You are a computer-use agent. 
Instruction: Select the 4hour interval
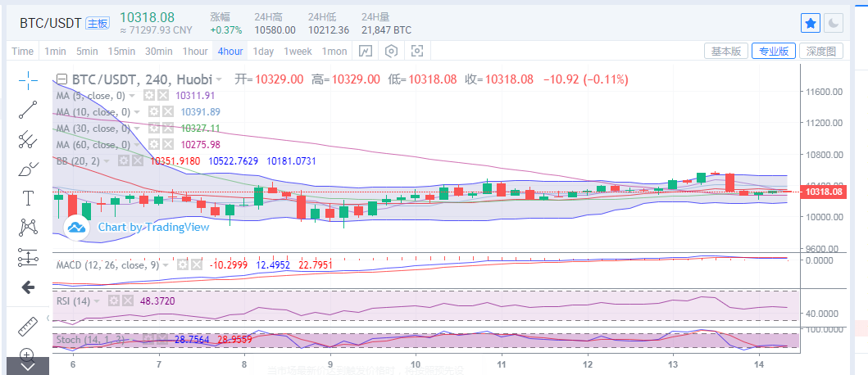[x=230, y=52]
